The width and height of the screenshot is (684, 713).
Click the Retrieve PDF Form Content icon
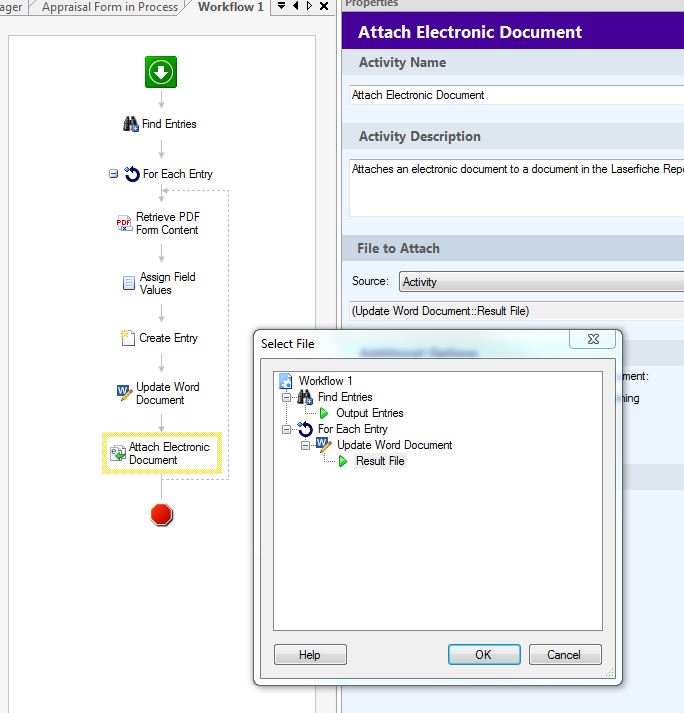coord(124,224)
